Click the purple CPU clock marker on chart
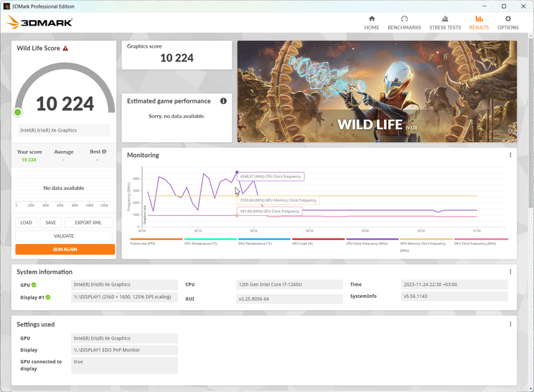The width and height of the screenshot is (534, 392). pos(237,172)
